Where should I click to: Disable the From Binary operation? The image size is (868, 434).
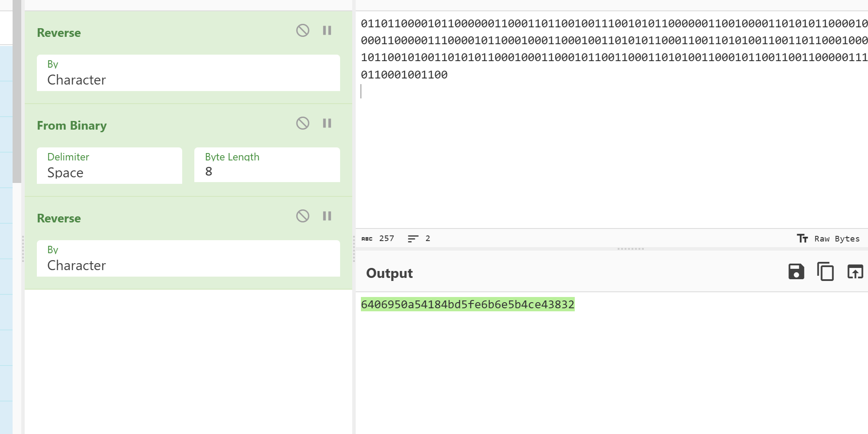pos(303,123)
